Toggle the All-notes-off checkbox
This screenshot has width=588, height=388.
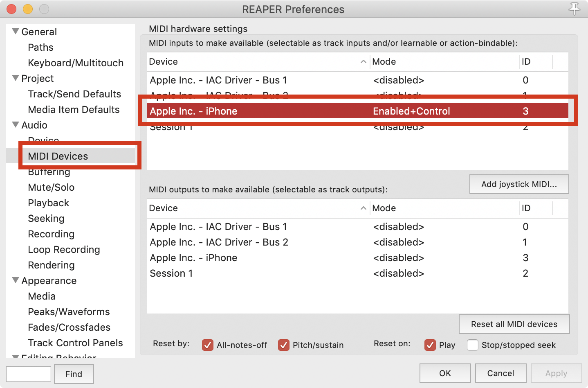[x=208, y=345]
